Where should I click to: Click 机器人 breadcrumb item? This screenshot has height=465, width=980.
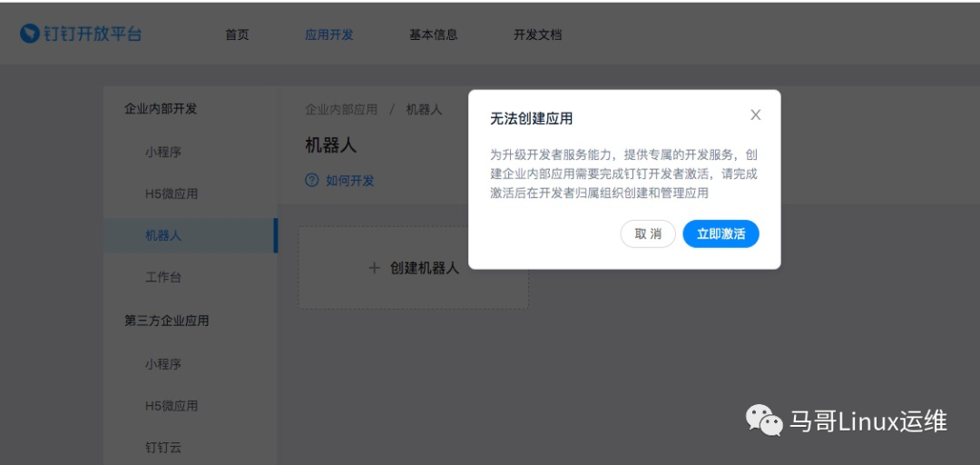[424, 110]
